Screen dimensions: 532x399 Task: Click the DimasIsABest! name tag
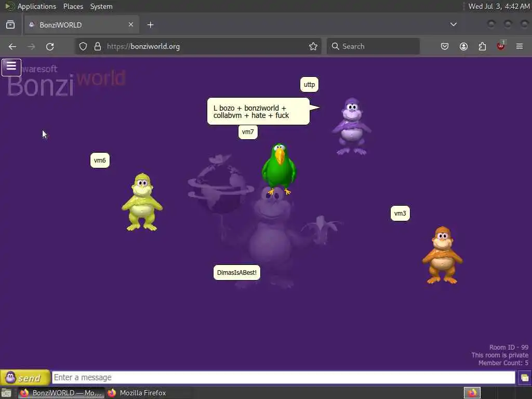[237, 272]
